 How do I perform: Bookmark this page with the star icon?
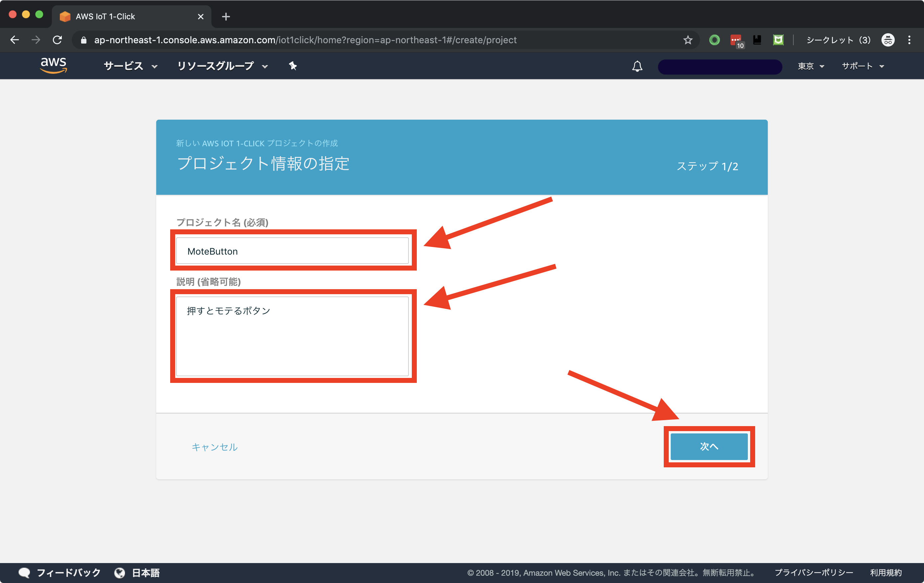(x=688, y=40)
